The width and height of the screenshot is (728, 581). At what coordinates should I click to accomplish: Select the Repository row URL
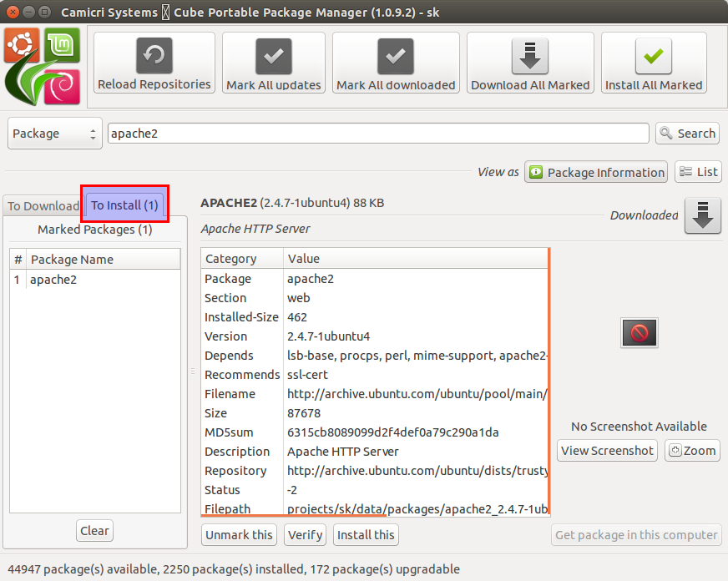[375, 471]
